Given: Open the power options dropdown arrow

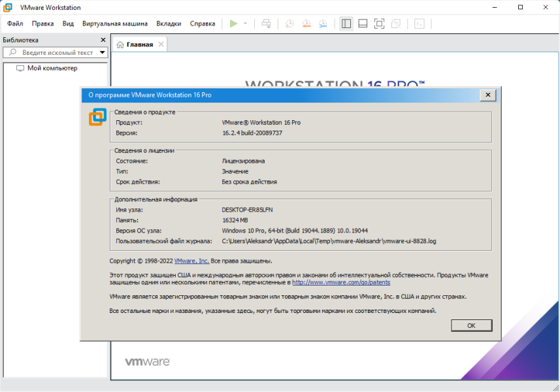Looking at the screenshot, I should (x=245, y=24).
